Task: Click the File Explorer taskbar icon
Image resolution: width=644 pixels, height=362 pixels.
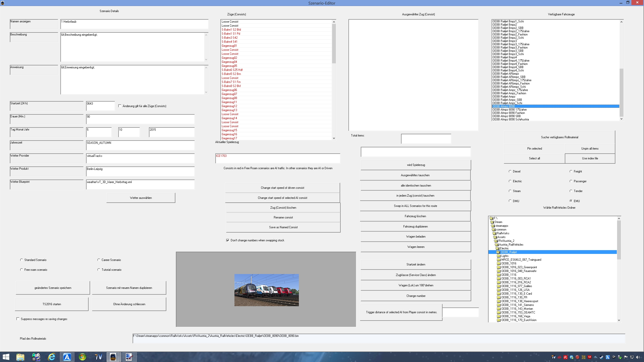Action: (x=20, y=357)
